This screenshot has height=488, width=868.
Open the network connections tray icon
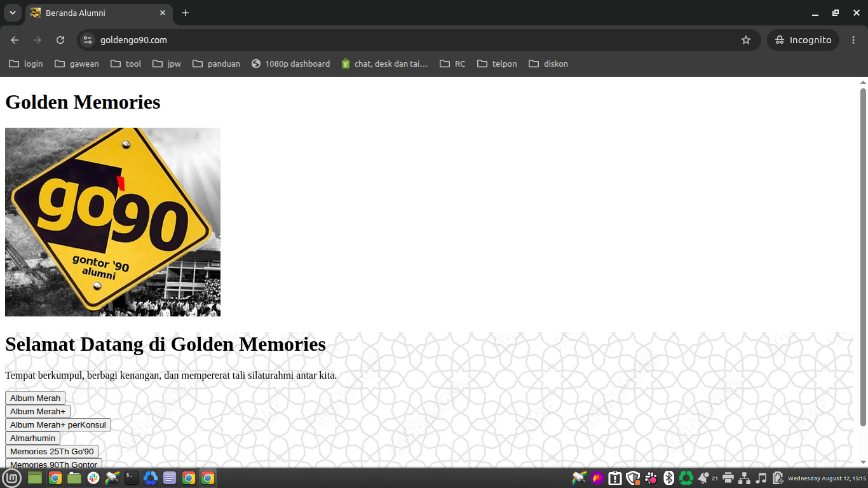click(744, 478)
